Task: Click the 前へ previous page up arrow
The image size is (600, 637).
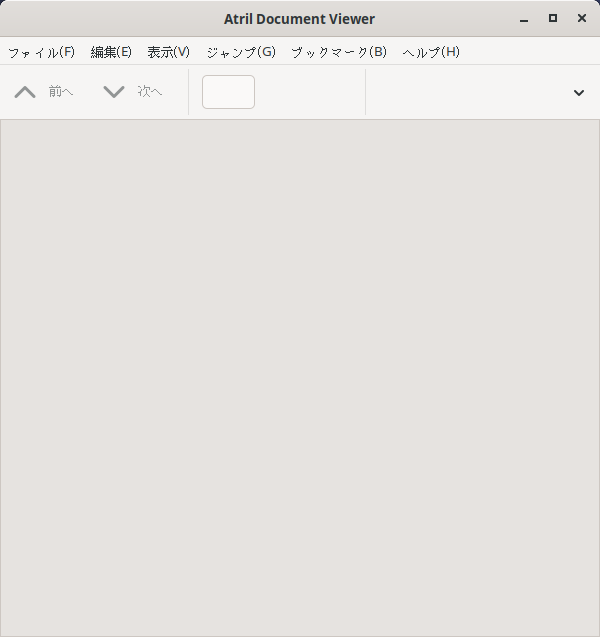Action: [x=25, y=92]
